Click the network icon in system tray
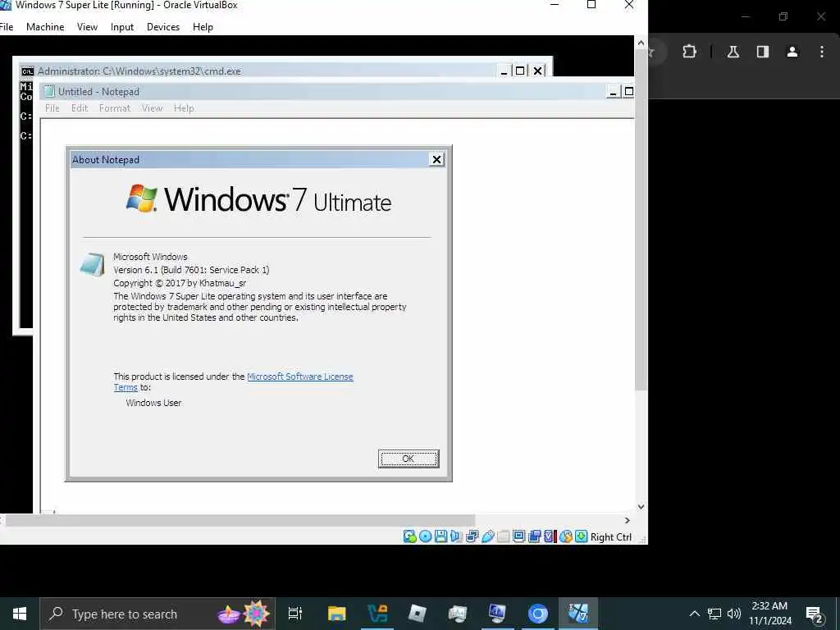Viewport: 840px width, 630px height. click(x=714, y=614)
